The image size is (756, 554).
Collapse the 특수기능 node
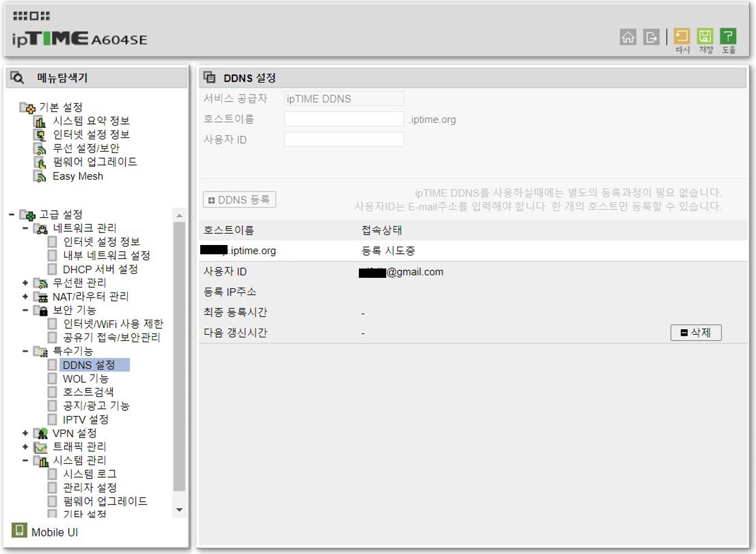[25, 351]
